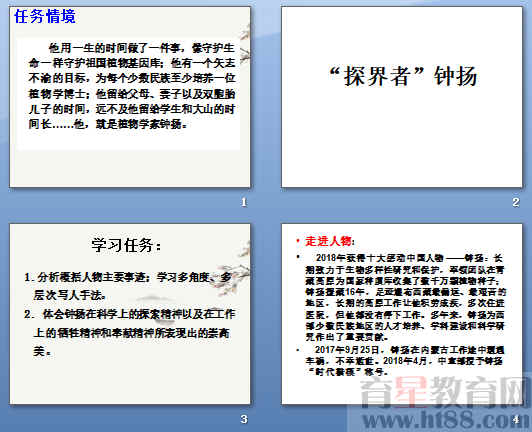The image size is (532, 432).
Task: Click the slide number 1 label
Action: pyautogui.click(x=244, y=202)
